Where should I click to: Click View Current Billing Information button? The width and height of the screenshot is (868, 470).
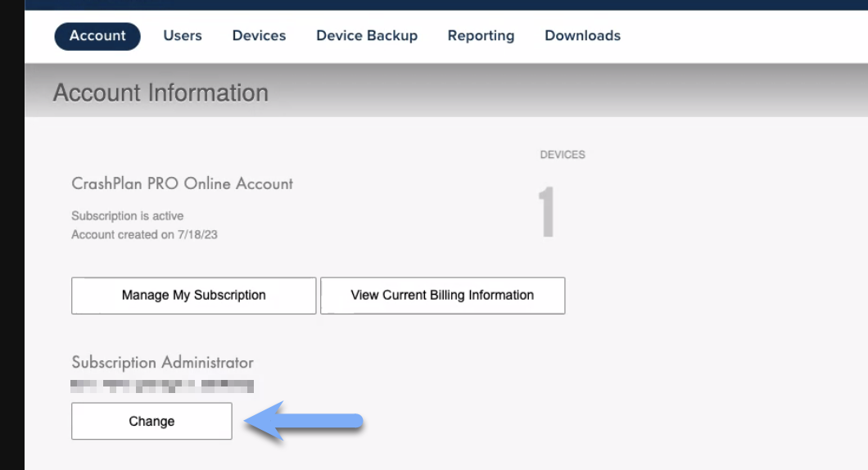point(443,296)
